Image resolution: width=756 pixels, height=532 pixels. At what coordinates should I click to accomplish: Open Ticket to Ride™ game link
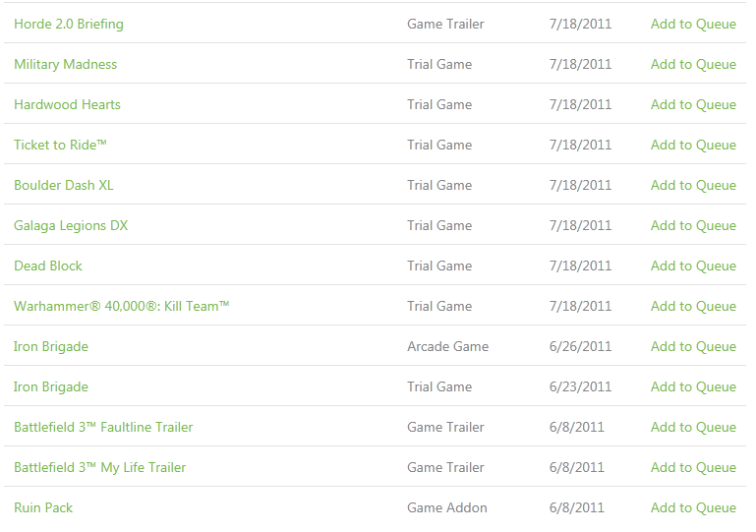60,145
